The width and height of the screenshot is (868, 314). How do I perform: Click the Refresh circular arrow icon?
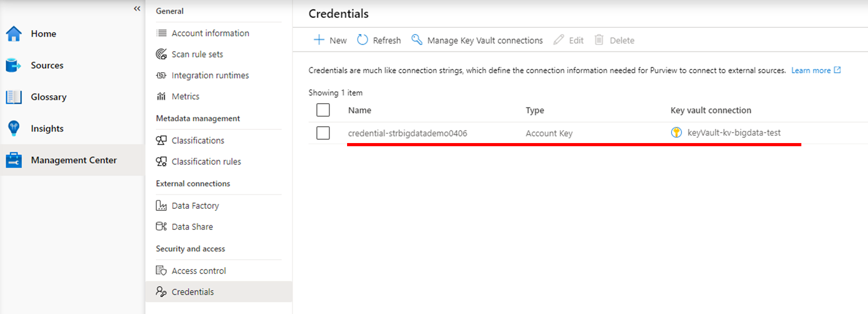[362, 40]
